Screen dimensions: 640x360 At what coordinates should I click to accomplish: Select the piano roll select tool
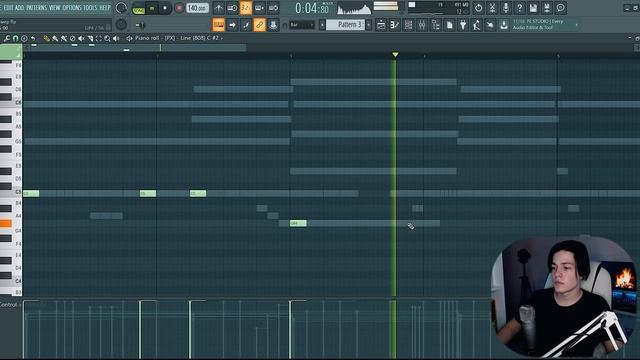pyautogui.click(x=99, y=38)
